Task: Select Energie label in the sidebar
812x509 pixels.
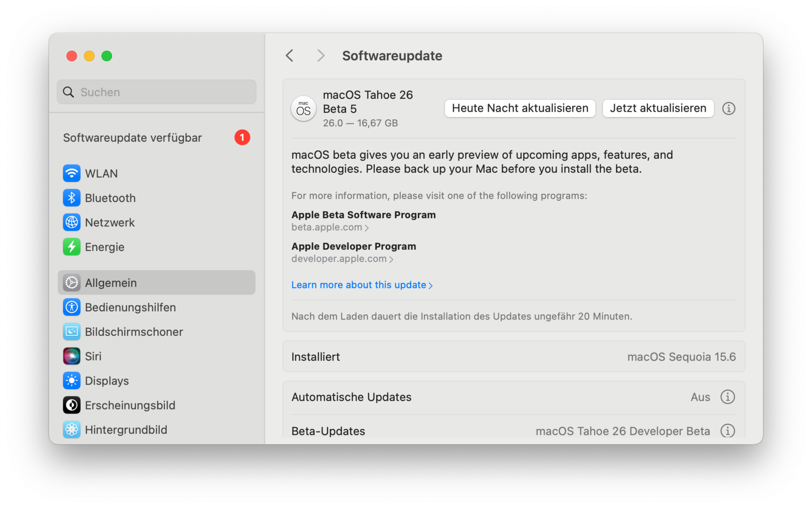Action: (x=105, y=247)
